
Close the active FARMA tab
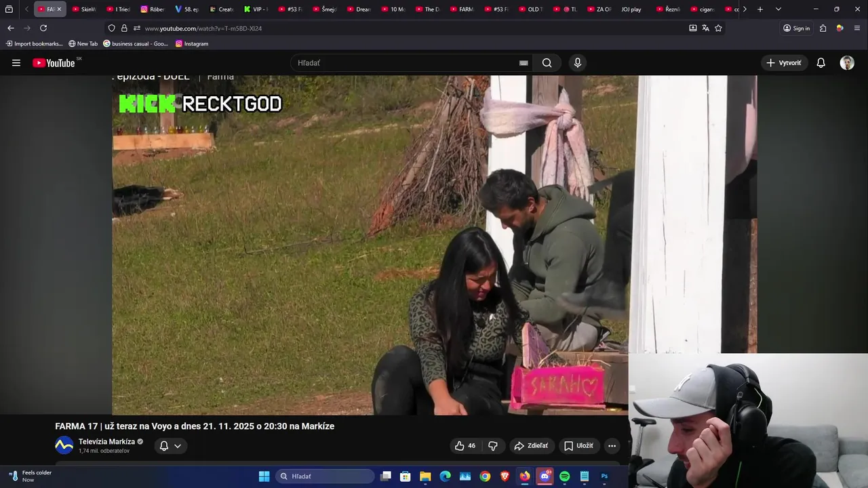(59, 9)
